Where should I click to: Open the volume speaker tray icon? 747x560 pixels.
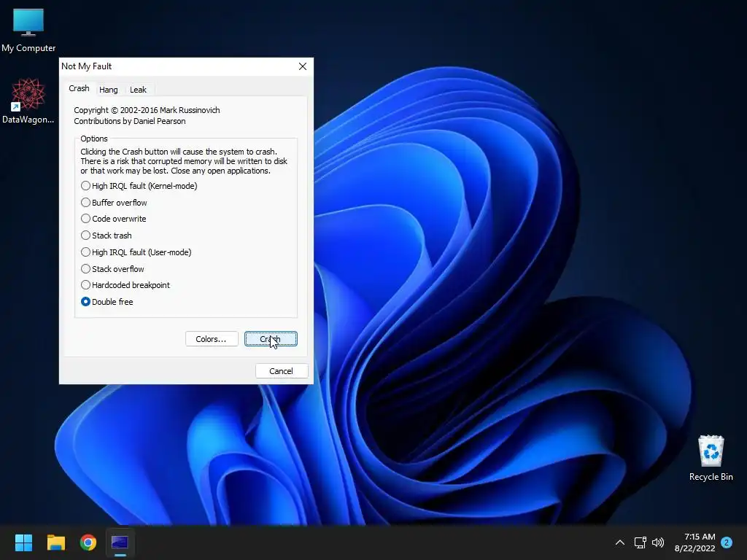(x=658, y=542)
